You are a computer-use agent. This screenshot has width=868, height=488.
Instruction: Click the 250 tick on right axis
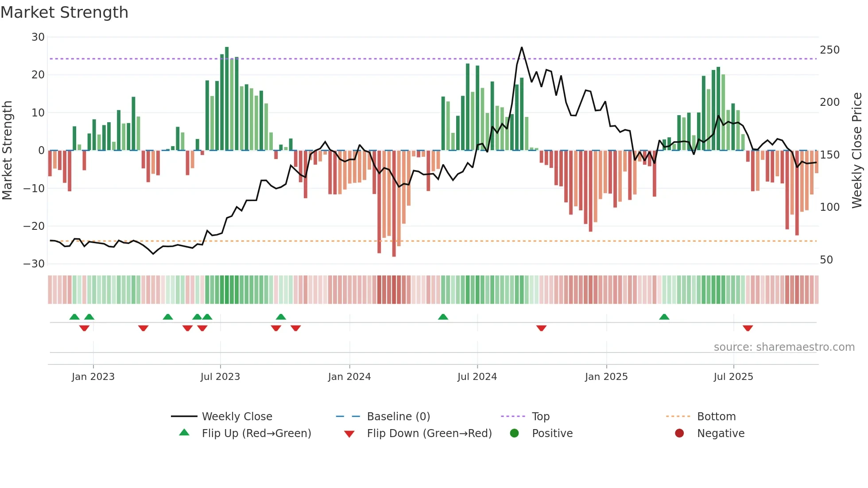click(x=829, y=50)
